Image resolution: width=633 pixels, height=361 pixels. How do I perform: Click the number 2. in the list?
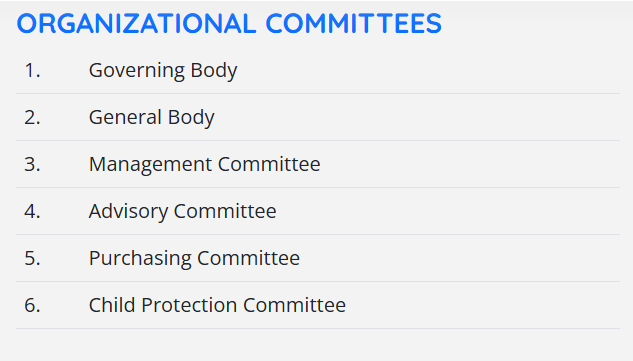point(32,118)
